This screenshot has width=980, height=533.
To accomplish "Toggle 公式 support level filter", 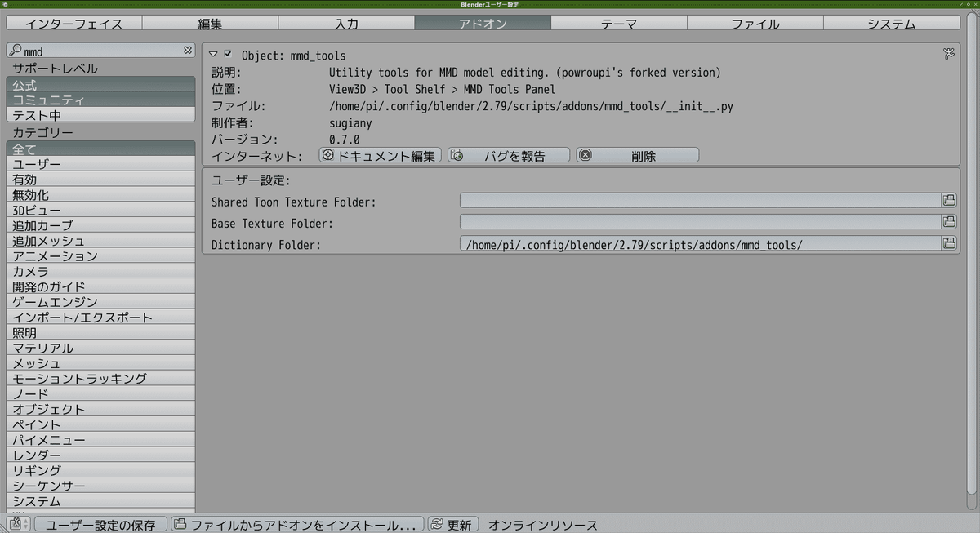I will [x=100, y=84].
